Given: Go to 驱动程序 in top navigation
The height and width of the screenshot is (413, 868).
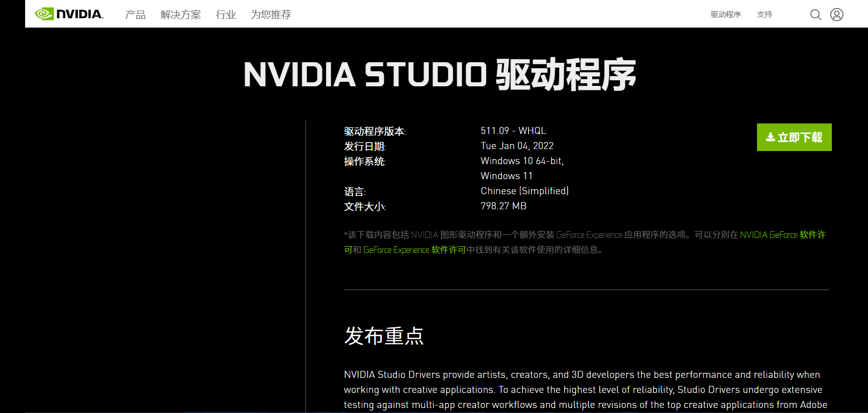Looking at the screenshot, I should (x=725, y=15).
